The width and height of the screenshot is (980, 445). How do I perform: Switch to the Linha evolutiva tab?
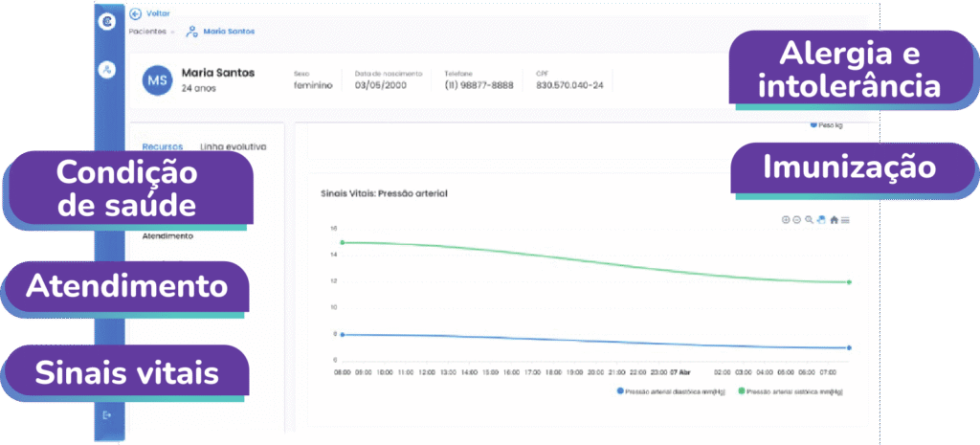pos(233,146)
